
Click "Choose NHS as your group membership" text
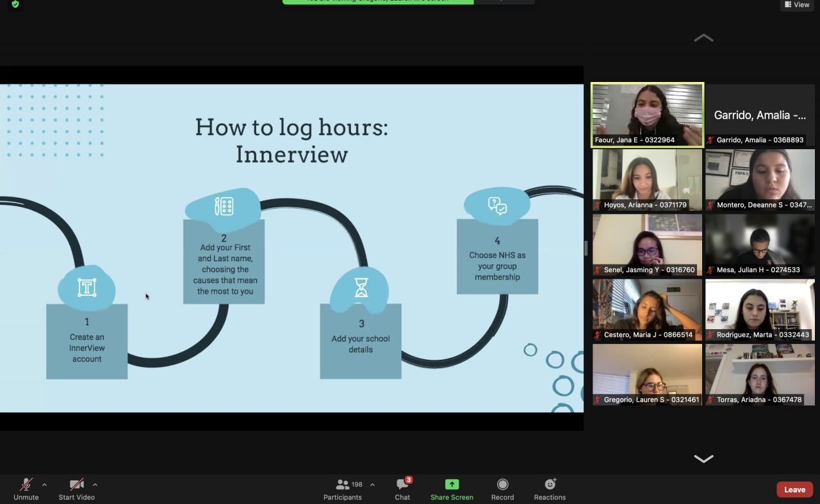click(x=497, y=266)
